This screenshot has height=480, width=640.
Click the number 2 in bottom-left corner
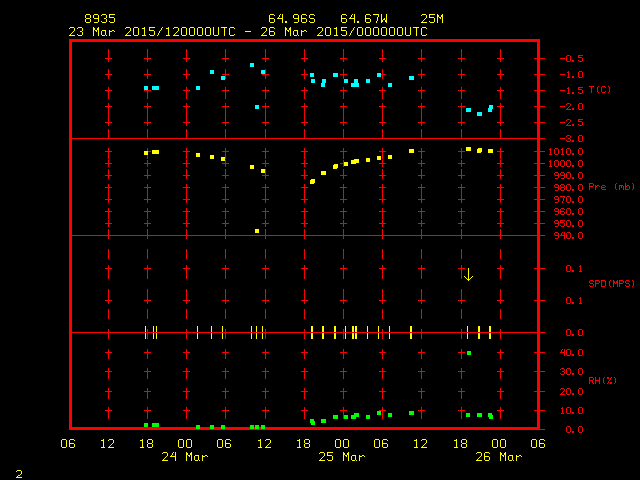tap(18, 471)
